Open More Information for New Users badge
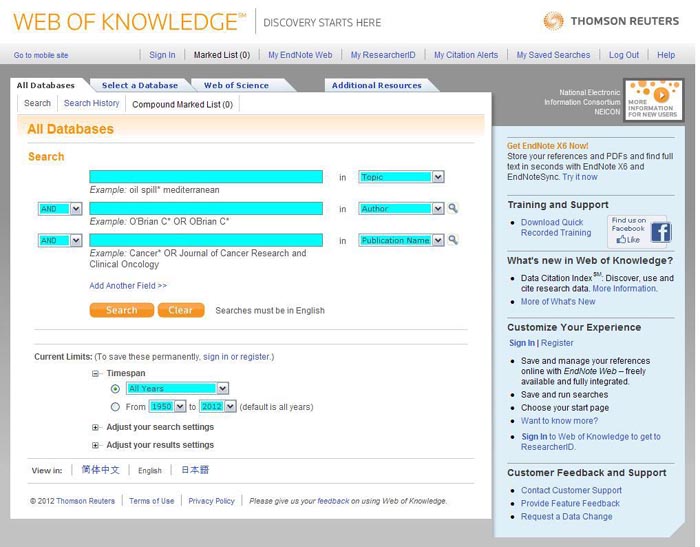The height and width of the screenshot is (547, 700). (x=655, y=100)
